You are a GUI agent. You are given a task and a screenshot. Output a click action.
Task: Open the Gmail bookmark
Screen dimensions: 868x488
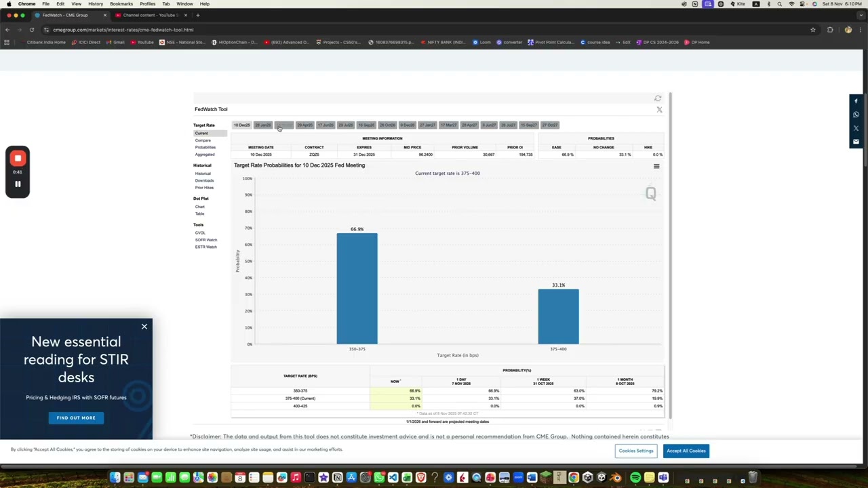pyautogui.click(x=116, y=42)
